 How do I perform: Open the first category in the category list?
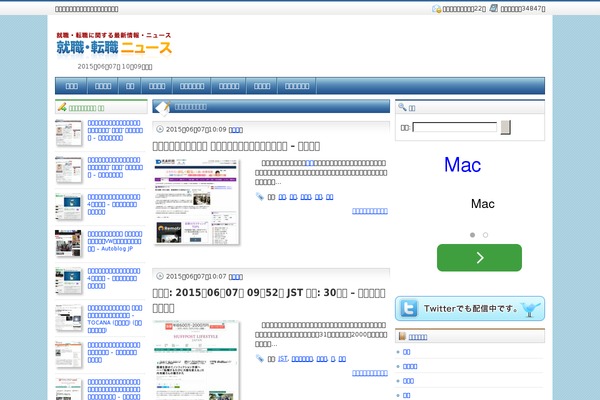pos(406,352)
